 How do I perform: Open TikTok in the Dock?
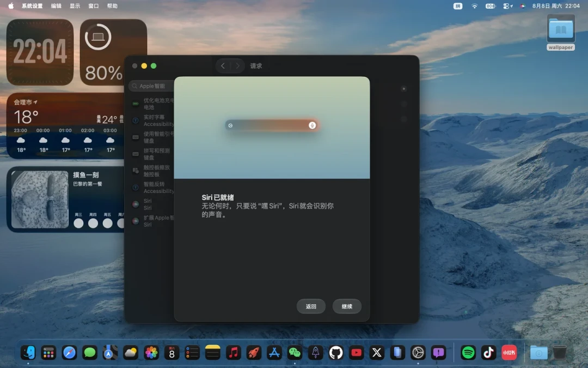click(488, 353)
